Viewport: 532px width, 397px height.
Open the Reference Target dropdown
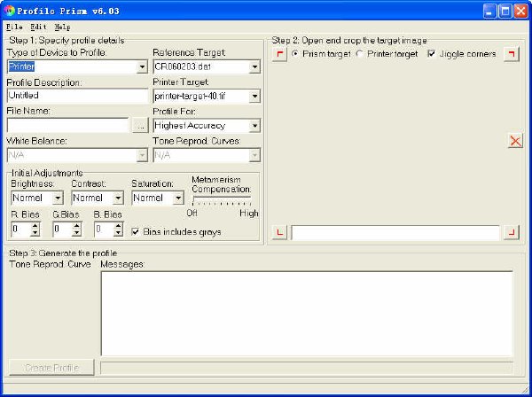click(254, 66)
